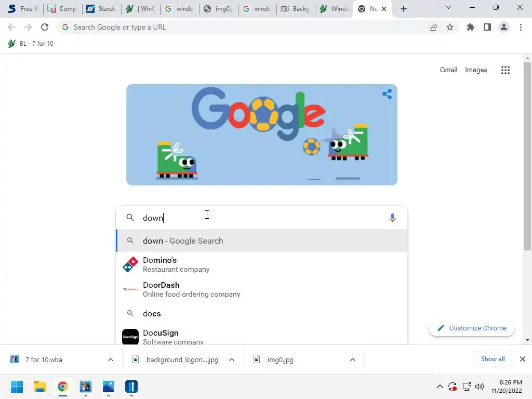
Task: Click the Chrome taskbar icon
Action: point(62,387)
